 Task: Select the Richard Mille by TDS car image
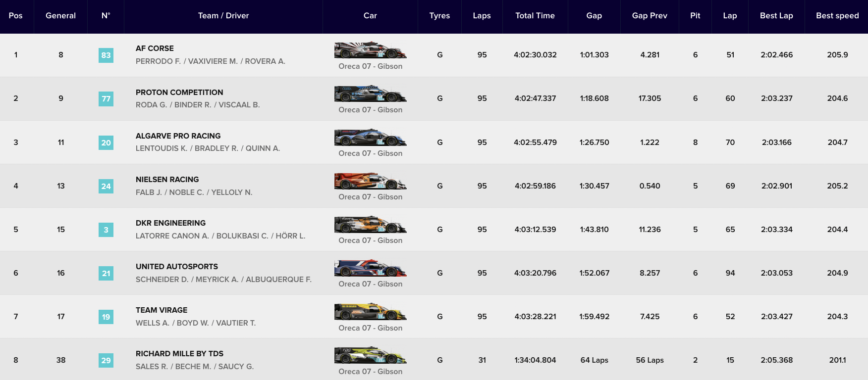coord(371,355)
